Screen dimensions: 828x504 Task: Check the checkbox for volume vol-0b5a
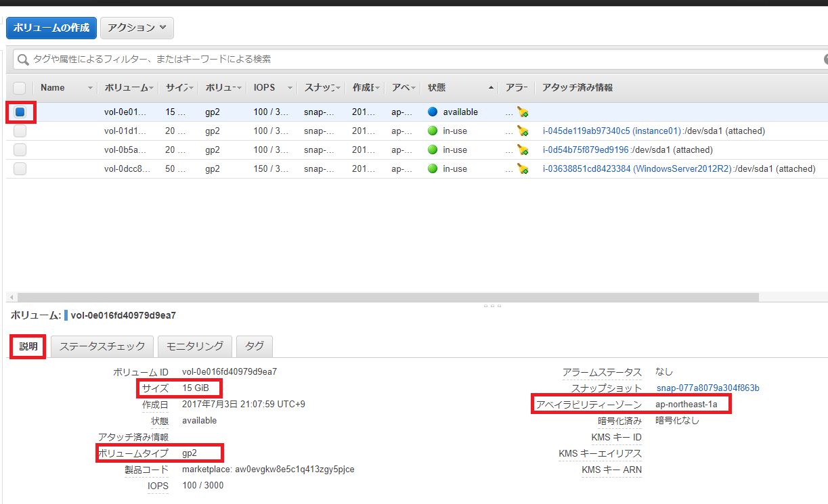pyautogui.click(x=20, y=150)
